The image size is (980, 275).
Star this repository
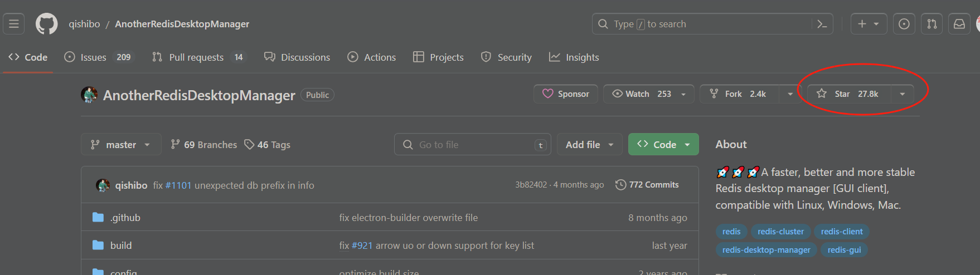[850, 94]
